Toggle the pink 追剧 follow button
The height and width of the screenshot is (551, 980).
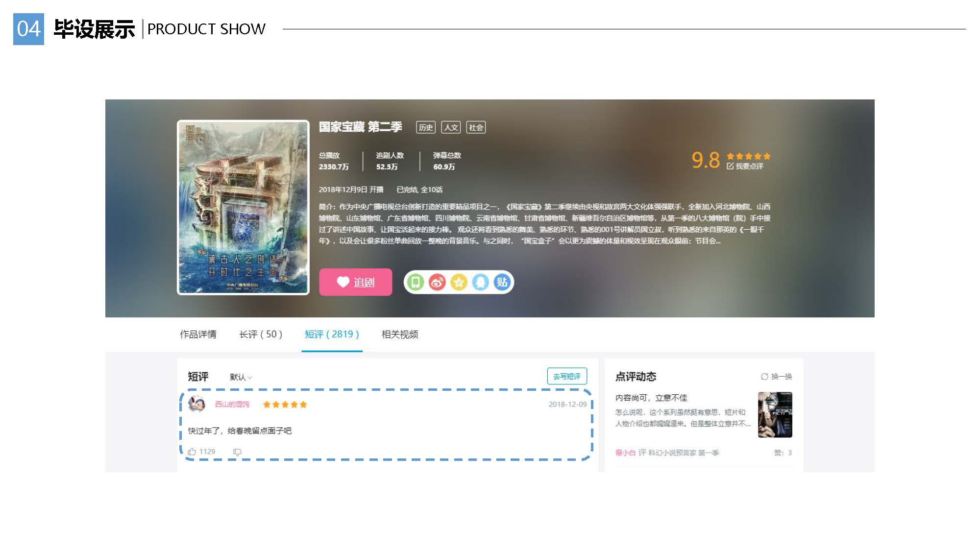click(x=355, y=282)
